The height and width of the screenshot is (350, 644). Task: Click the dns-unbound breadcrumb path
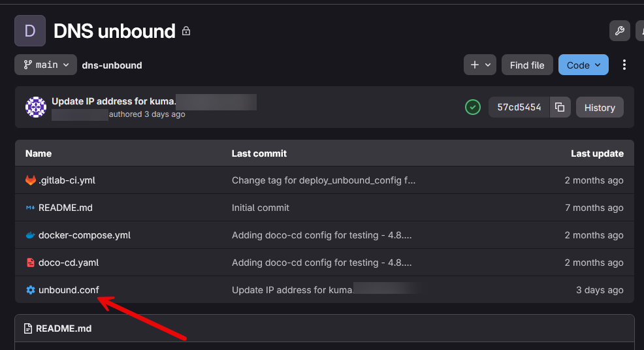pos(112,65)
